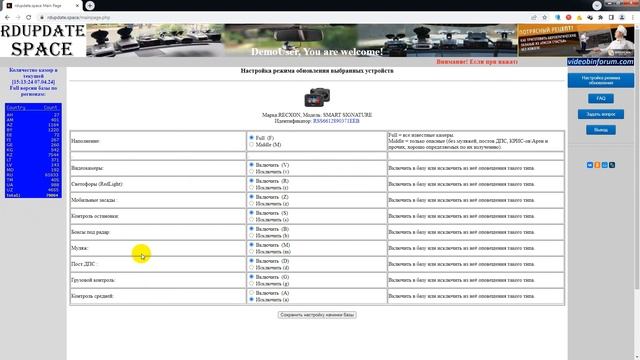Open the Chrome three-dot menu
The width and height of the screenshot is (640, 360).
coord(633,18)
